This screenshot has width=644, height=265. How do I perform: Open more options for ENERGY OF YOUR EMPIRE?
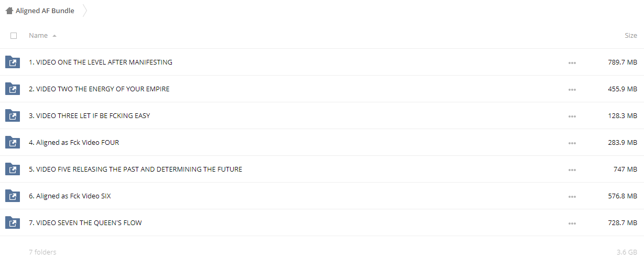tap(572, 90)
